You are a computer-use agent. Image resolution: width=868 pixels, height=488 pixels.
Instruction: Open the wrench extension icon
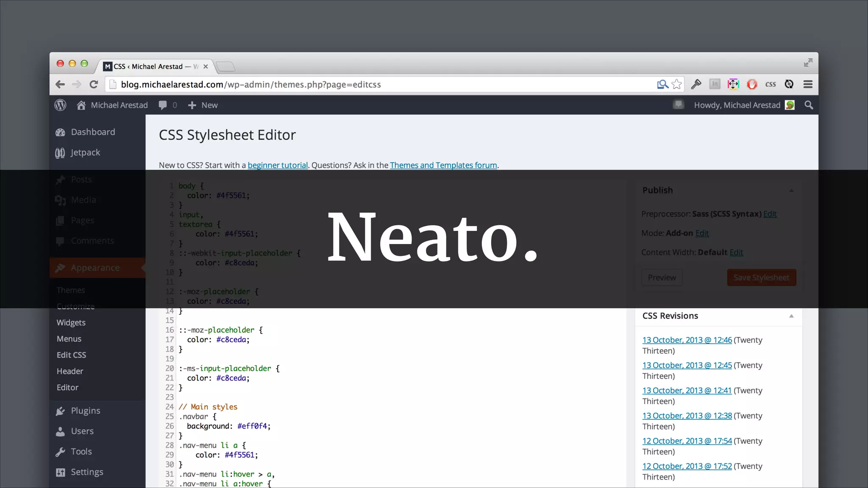tap(696, 84)
